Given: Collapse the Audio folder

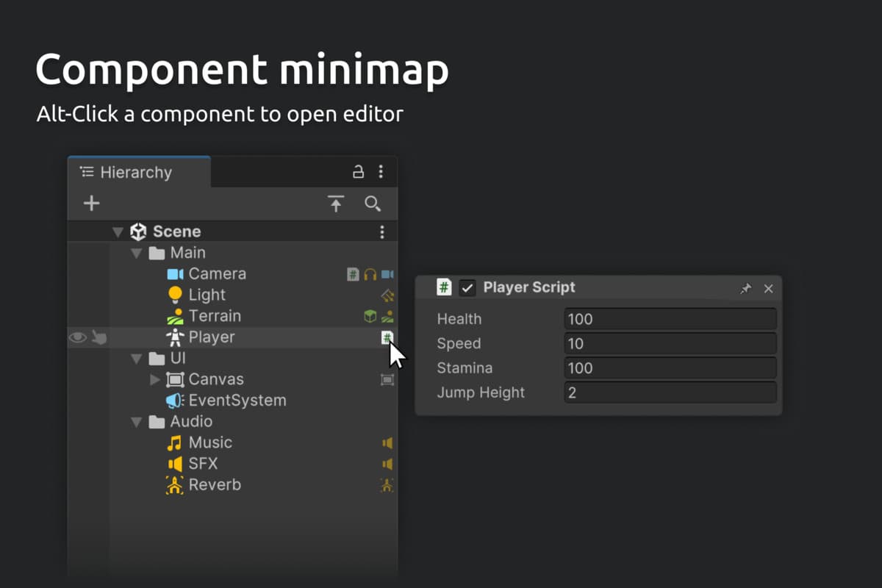Looking at the screenshot, I should click(x=136, y=422).
